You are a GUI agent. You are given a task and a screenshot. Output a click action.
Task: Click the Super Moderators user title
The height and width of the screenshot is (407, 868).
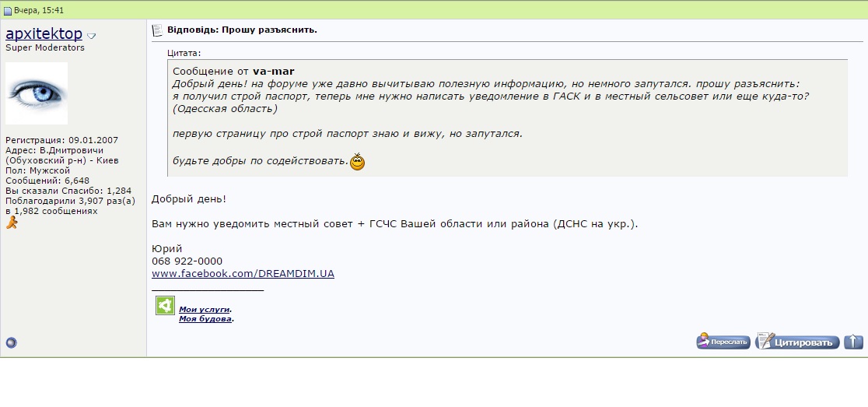(x=45, y=47)
